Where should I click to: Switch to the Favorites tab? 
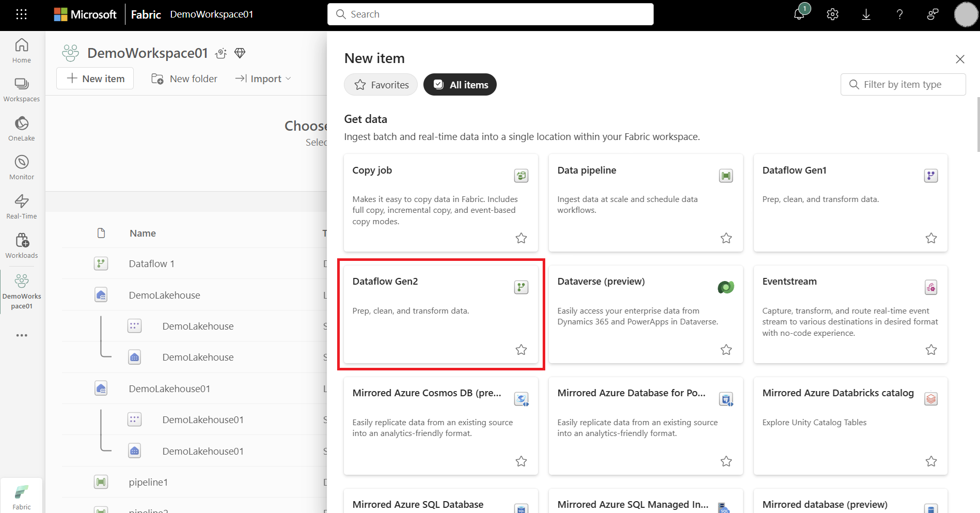tap(381, 85)
